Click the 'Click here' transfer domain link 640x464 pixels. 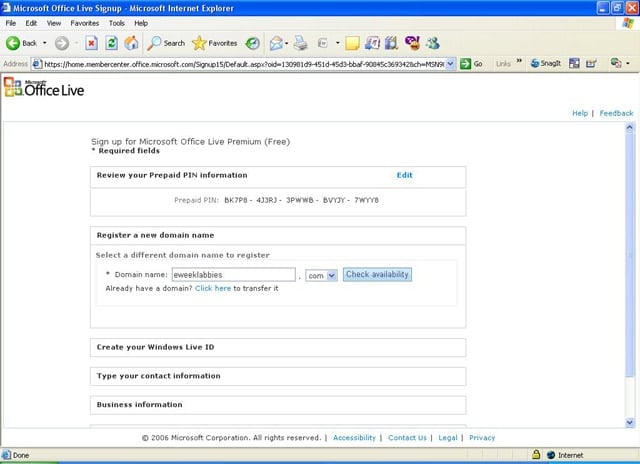click(x=213, y=288)
